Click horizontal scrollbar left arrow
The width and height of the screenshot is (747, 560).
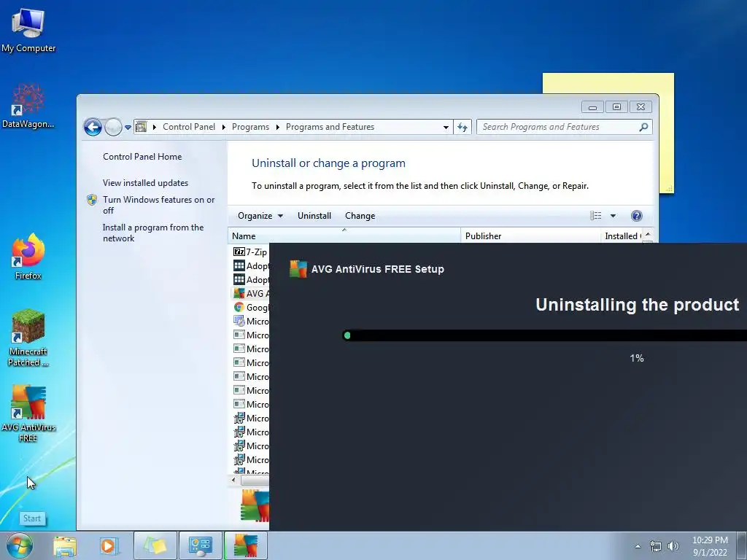(x=233, y=480)
